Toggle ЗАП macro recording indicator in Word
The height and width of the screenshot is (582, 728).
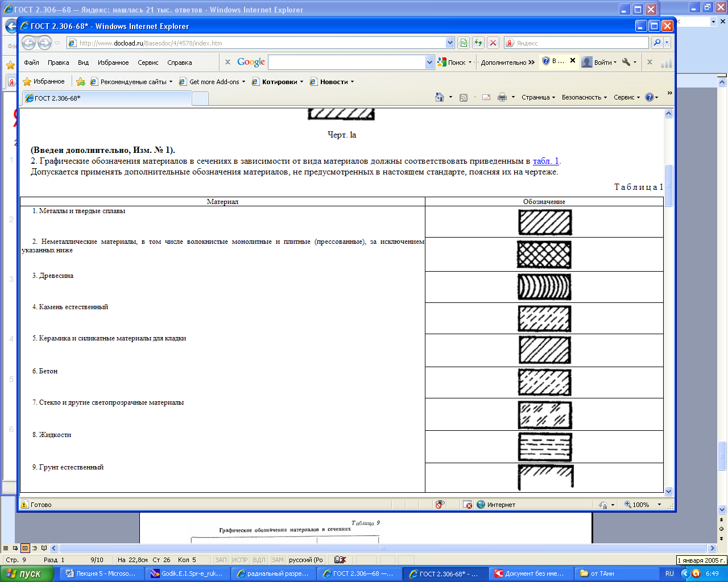click(x=221, y=560)
